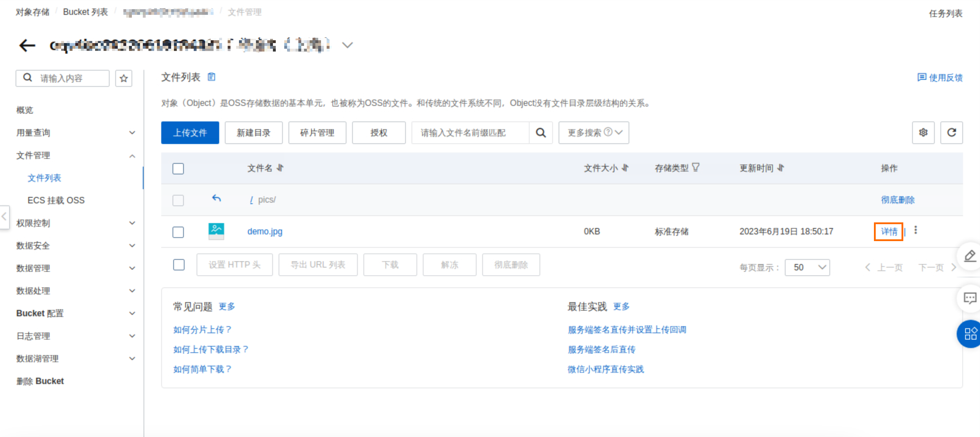Click the back arrow beside bucket name

[x=27, y=46]
